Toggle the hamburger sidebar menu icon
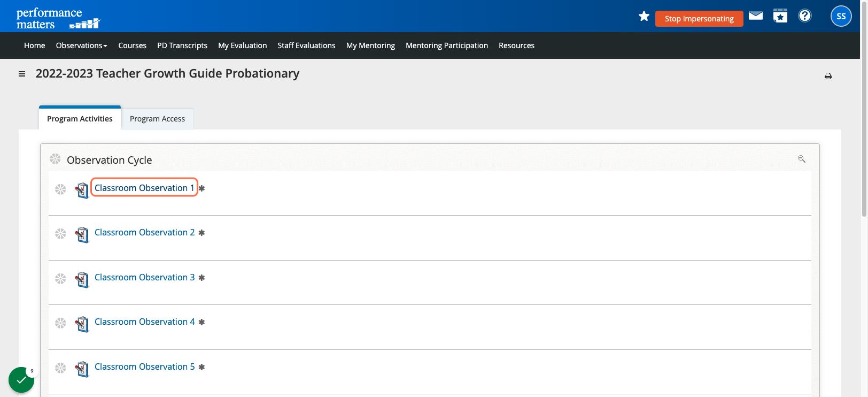Image resolution: width=868 pixels, height=397 pixels. [22, 74]
